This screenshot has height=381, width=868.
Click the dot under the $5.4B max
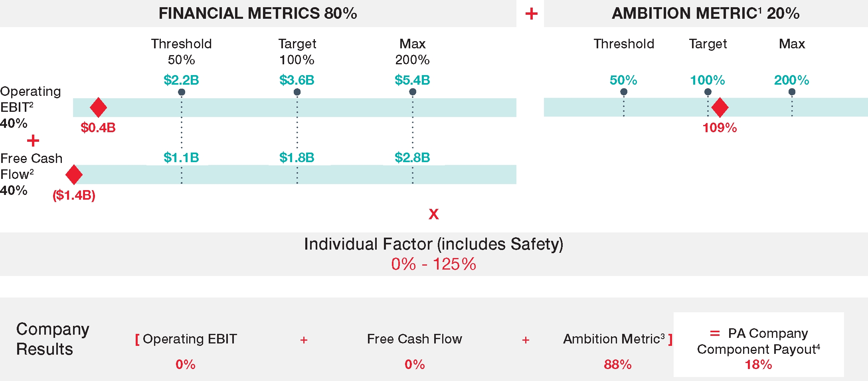pos(413,92)
